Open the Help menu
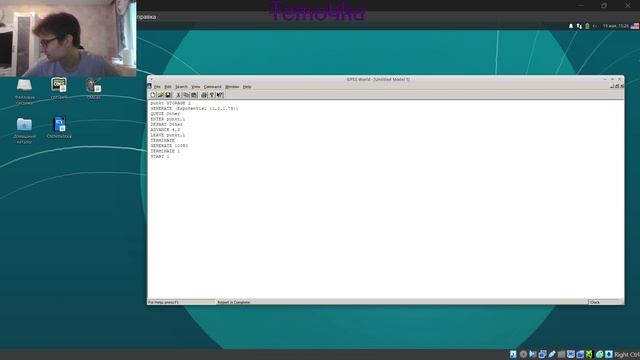The width and height of the screenshot is (640, 360). click(247, 87)
